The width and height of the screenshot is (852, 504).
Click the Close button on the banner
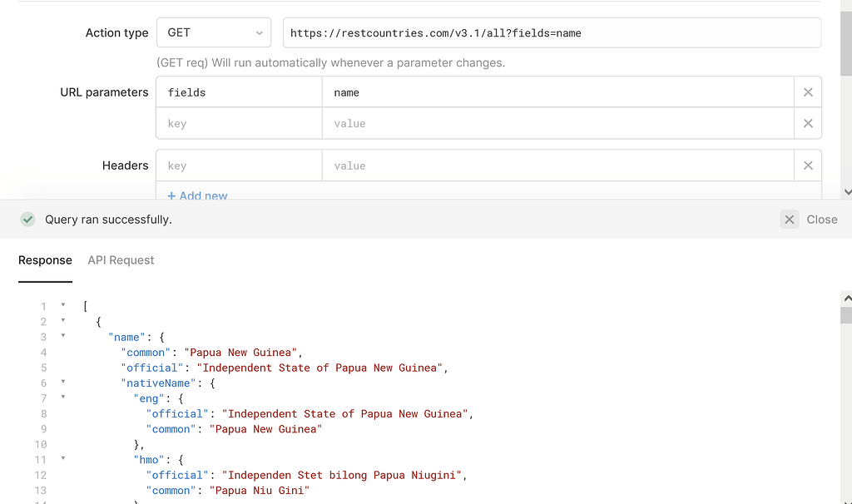pos(822,219)
